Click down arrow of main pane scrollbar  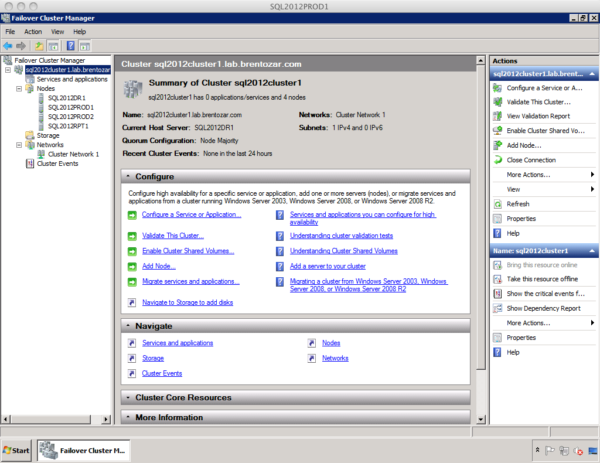click(x=481, y=419)
